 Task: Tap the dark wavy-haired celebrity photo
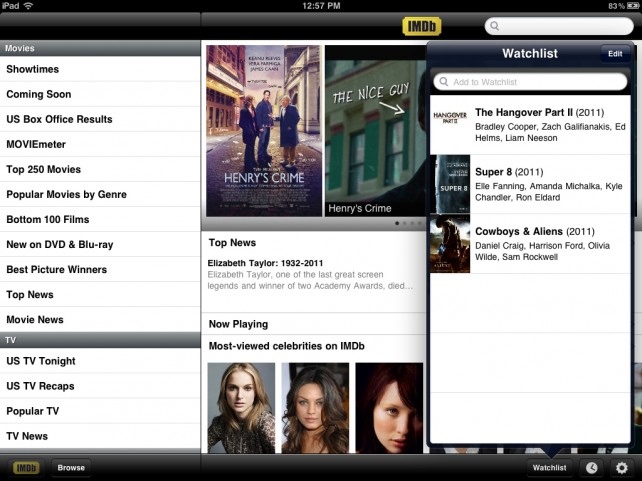[315, 408]
